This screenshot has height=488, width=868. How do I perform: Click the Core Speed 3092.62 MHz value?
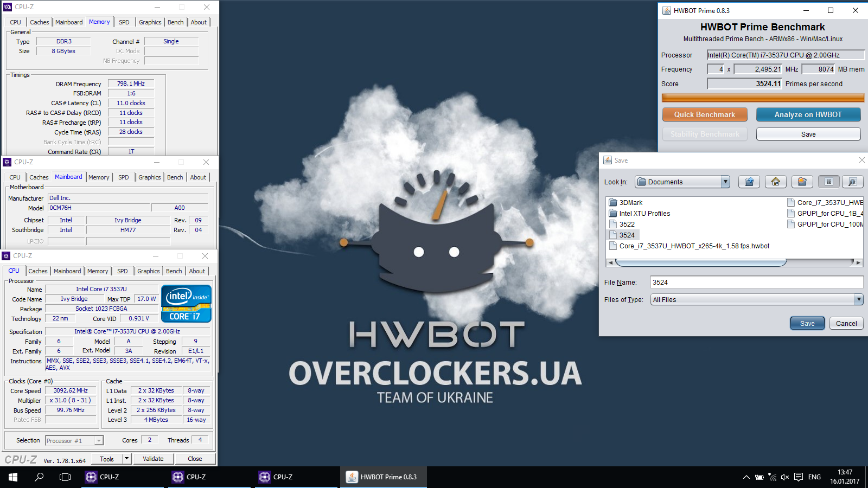pyautogui.click(x=71, y=390)
